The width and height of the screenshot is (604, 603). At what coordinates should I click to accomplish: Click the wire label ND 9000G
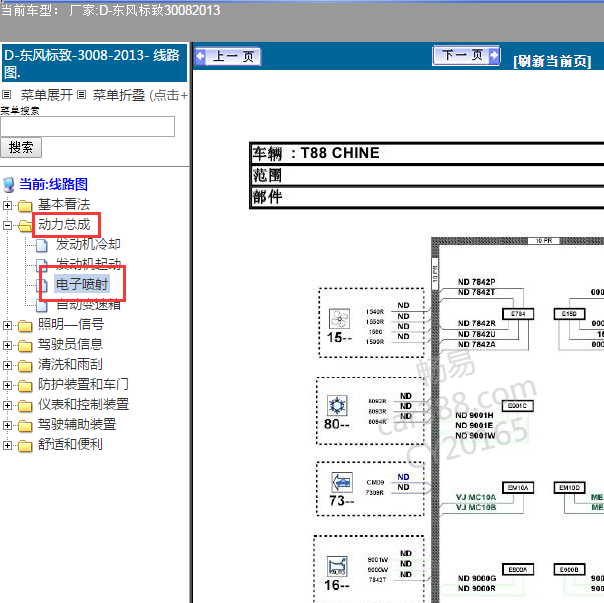point(477,578)
